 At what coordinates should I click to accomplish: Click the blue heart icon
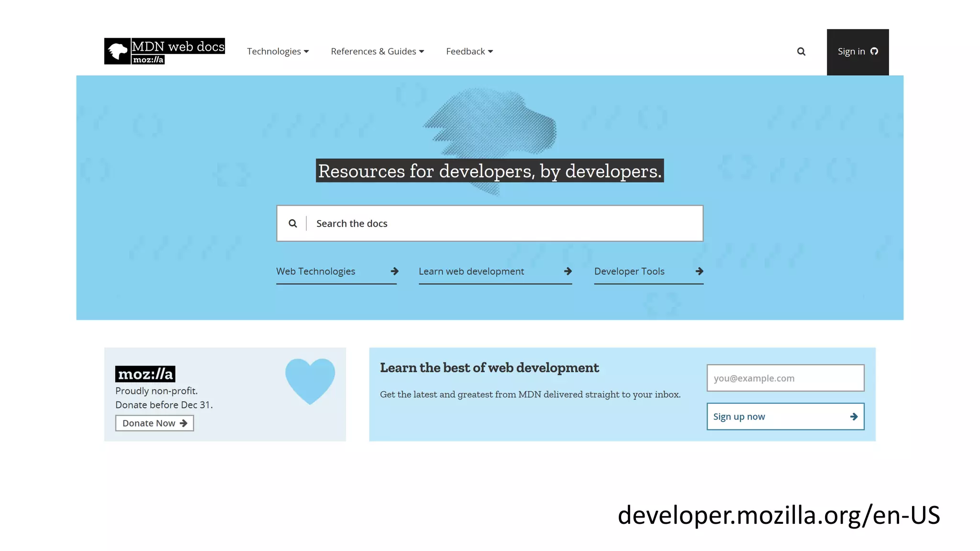coord(310,381)
